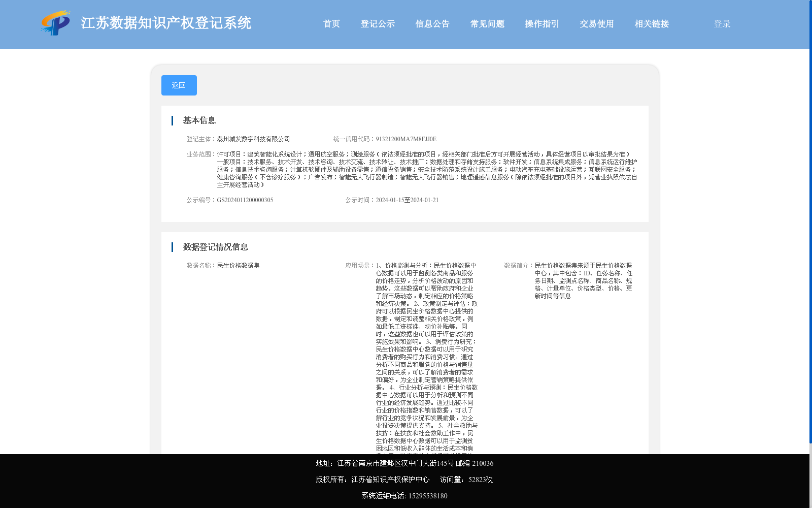Select the footer maintenance phone number
Viewport: 812px width, 508px height.
click(428, 495)
